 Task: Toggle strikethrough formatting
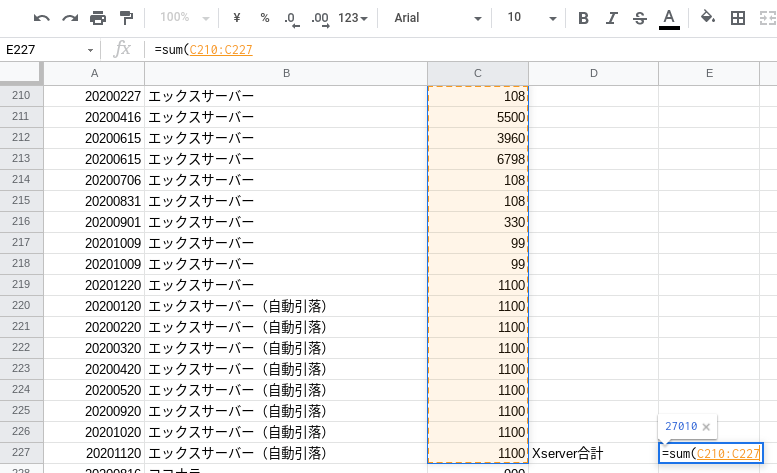coord(640,18)
